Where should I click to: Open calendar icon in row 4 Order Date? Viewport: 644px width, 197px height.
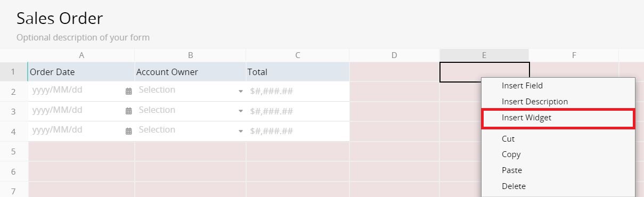pos(128,131)
